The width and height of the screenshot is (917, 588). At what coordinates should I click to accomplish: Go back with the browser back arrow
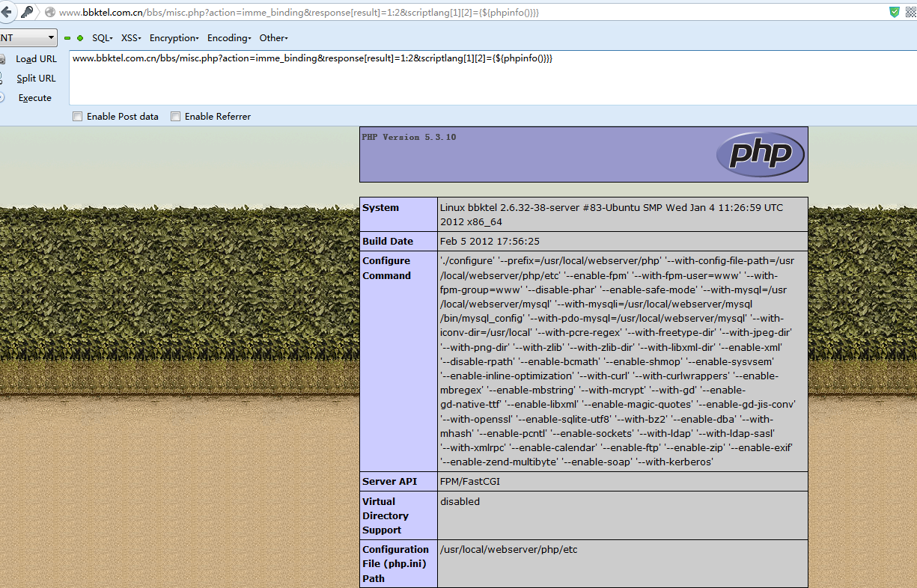pyautogui.click(x=5, y=11)
